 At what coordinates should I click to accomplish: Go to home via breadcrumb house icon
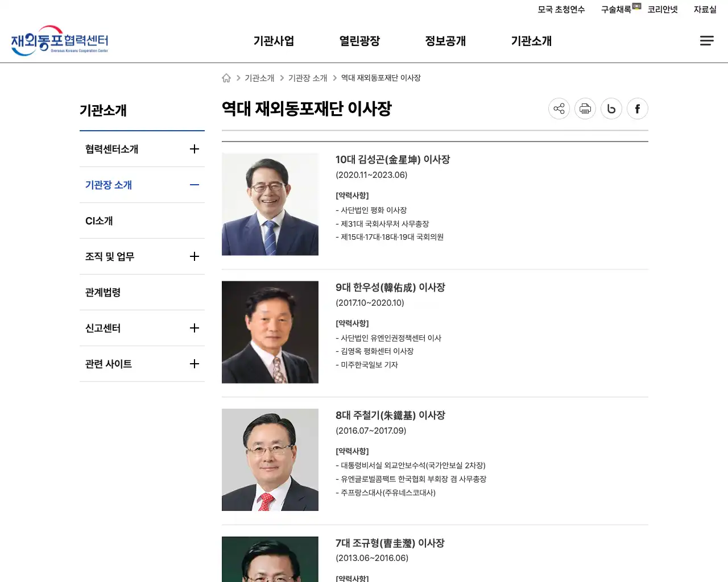tap(226, 78)
